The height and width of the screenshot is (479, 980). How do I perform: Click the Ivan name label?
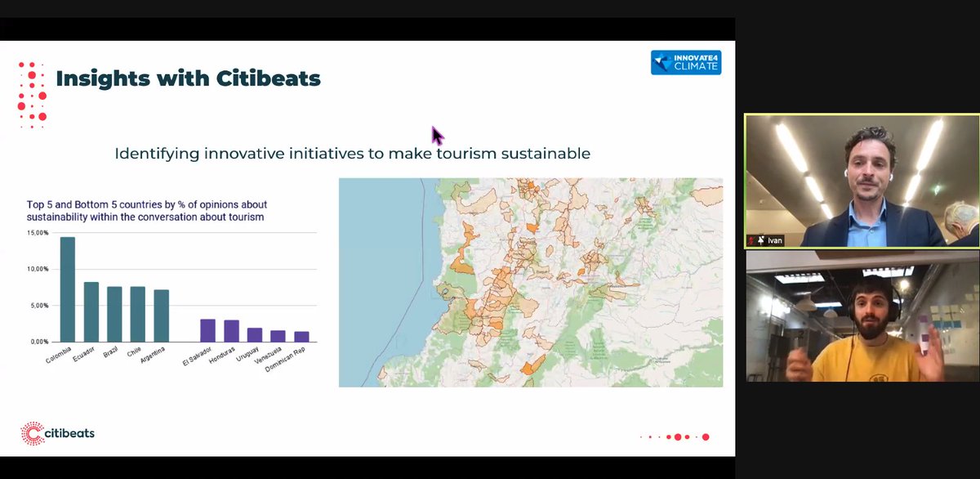(x=774, y=240)
